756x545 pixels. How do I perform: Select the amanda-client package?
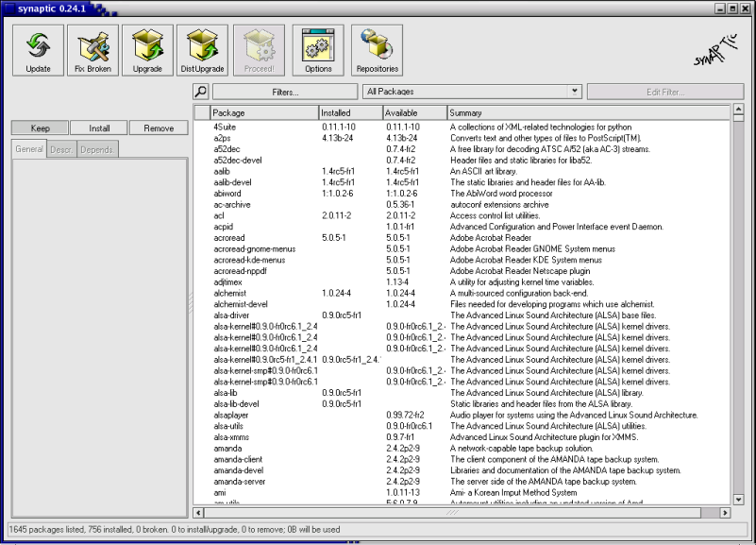click(x=462, y=460)
